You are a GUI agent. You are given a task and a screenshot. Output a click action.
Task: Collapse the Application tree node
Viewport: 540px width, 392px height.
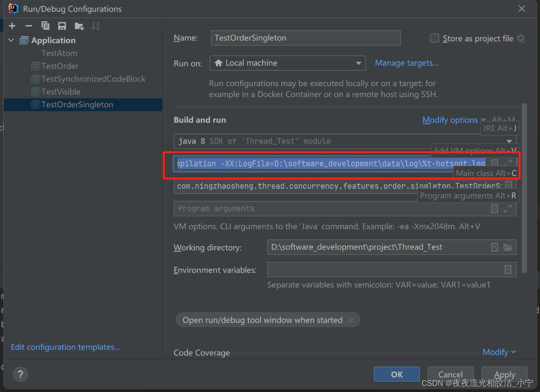tap(11, 41)
